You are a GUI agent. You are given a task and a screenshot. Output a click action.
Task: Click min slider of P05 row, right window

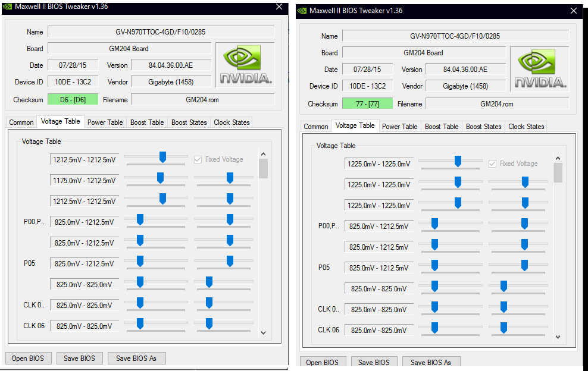(434, 266)
